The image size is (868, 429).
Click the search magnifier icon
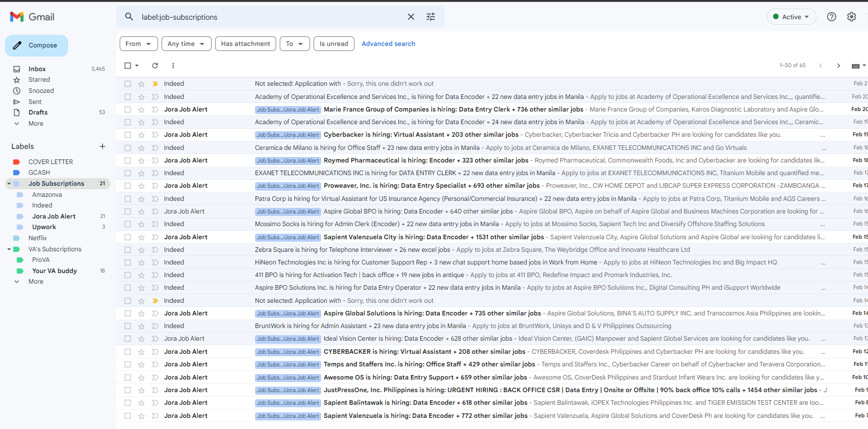click(x=129, y=17)
